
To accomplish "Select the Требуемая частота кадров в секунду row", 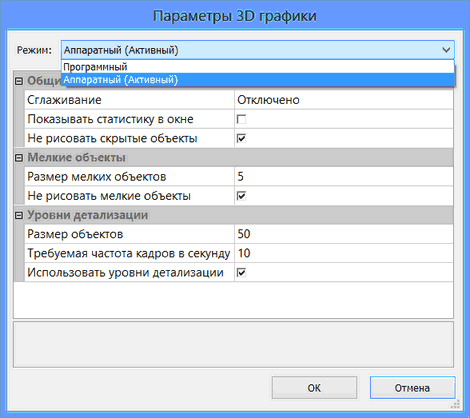I will 239,253.
